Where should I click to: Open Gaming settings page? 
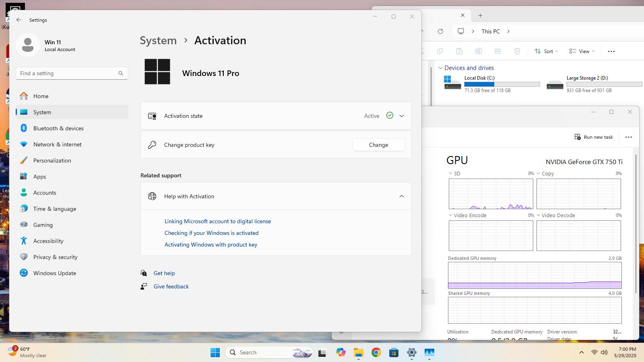coord(72,225)
